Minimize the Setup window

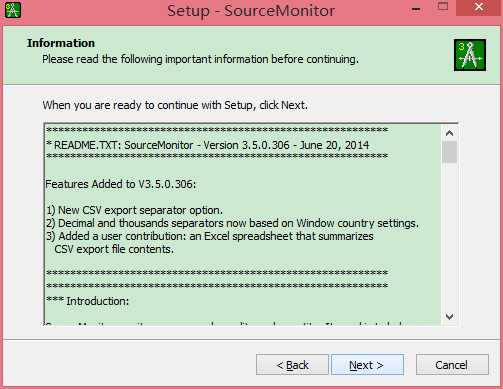pyautogui.click(x=416, y=9)
